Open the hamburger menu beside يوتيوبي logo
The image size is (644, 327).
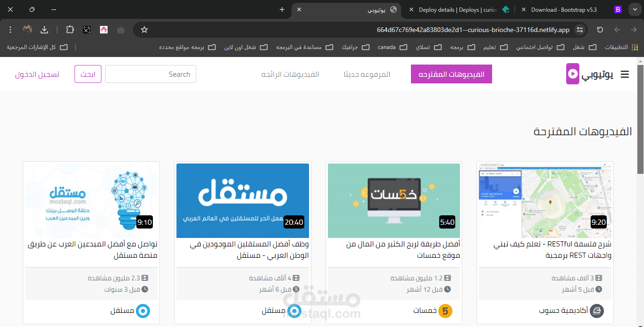[x=625, y=74]
